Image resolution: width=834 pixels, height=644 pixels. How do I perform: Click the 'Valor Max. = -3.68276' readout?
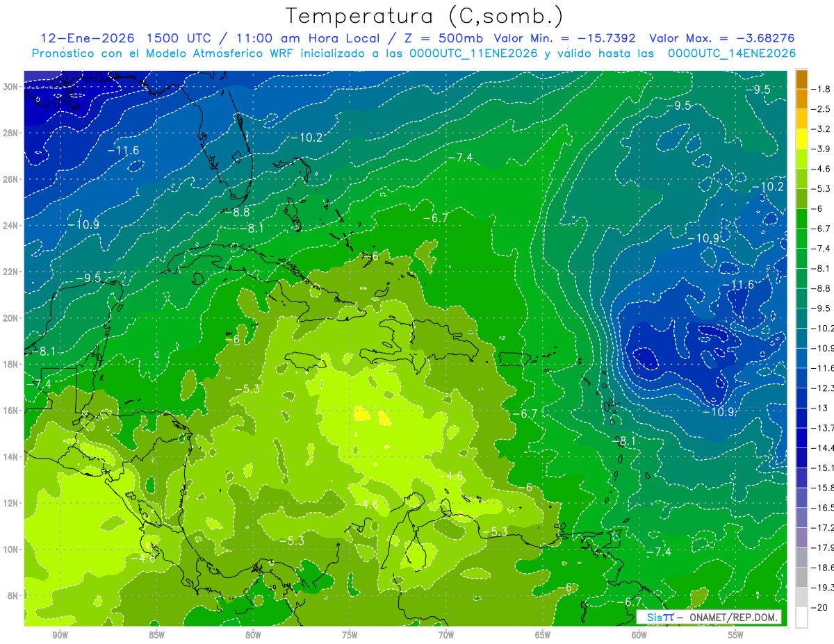(x=721, y=38)
